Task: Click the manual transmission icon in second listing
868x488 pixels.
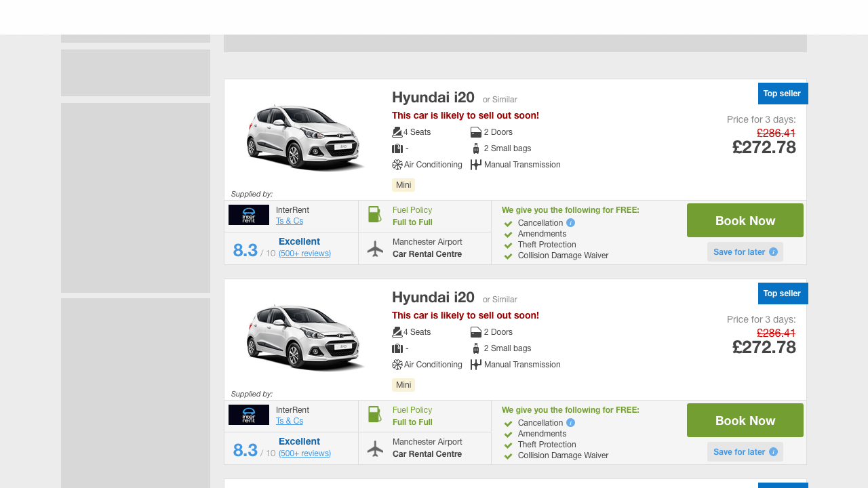Action: click(476, 365)
